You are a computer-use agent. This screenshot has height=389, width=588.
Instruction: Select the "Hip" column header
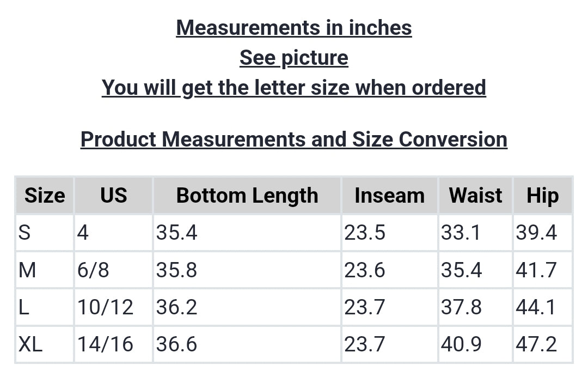[x=542, y=195]
